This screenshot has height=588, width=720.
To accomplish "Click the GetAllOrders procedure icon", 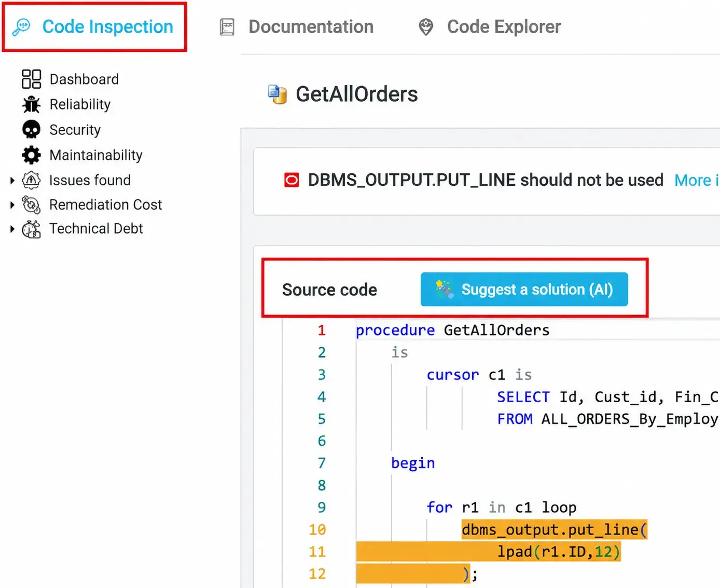I will pyautogui.click(x=278, y=94).
